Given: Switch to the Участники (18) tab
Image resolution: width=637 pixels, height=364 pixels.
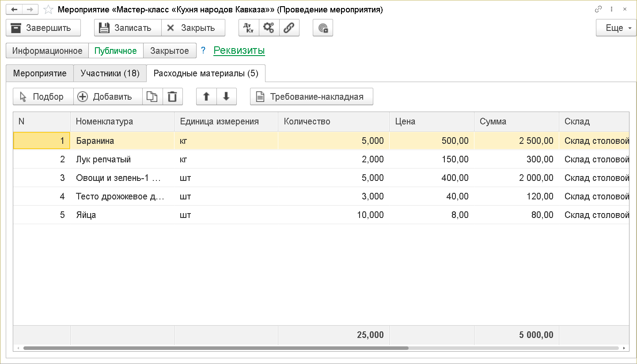Looking at the screenshot, I should [110, 73].
